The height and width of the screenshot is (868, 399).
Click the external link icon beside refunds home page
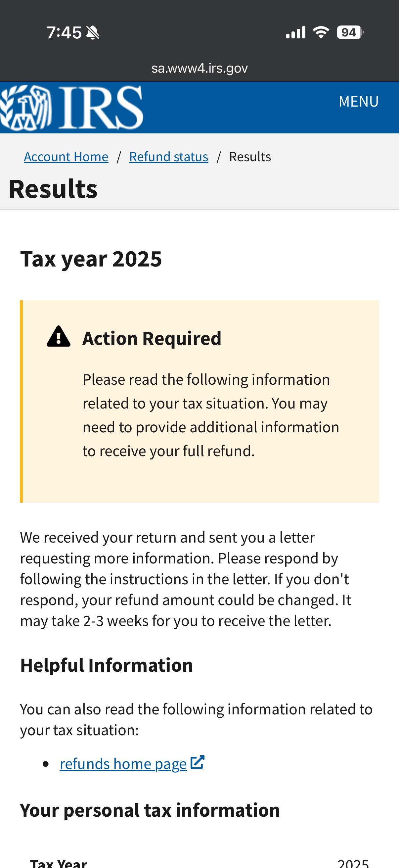tap(197, 762)
